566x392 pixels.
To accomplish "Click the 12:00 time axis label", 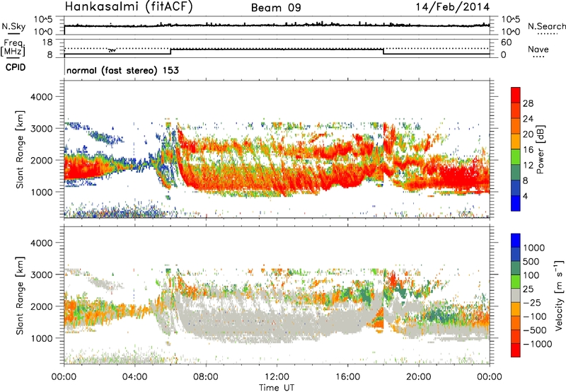I will [x=277, y=377].
